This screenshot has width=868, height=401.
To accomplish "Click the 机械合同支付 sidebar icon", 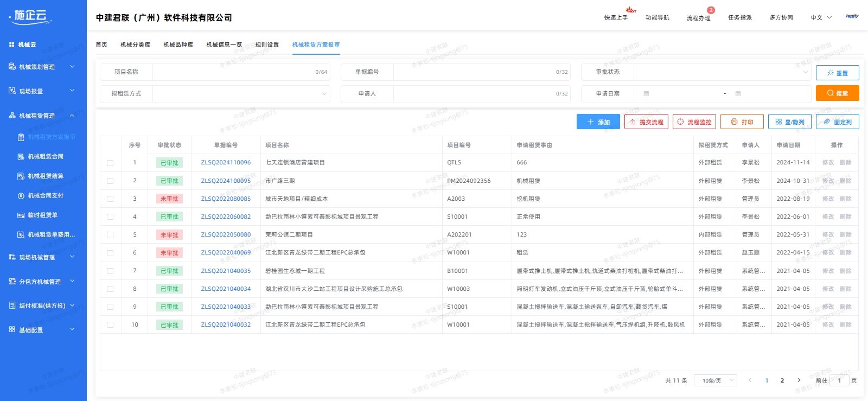I will [x=21, y=196].
